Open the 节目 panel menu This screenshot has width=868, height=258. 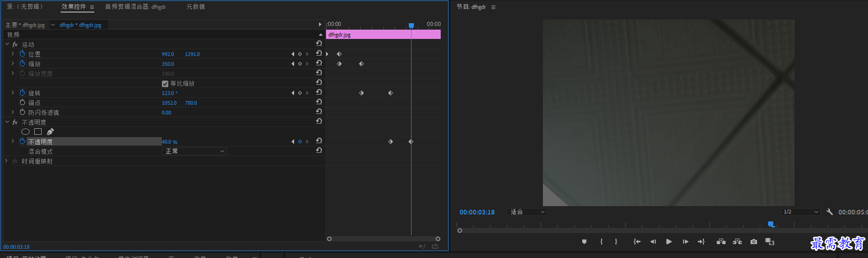[493, 7]
